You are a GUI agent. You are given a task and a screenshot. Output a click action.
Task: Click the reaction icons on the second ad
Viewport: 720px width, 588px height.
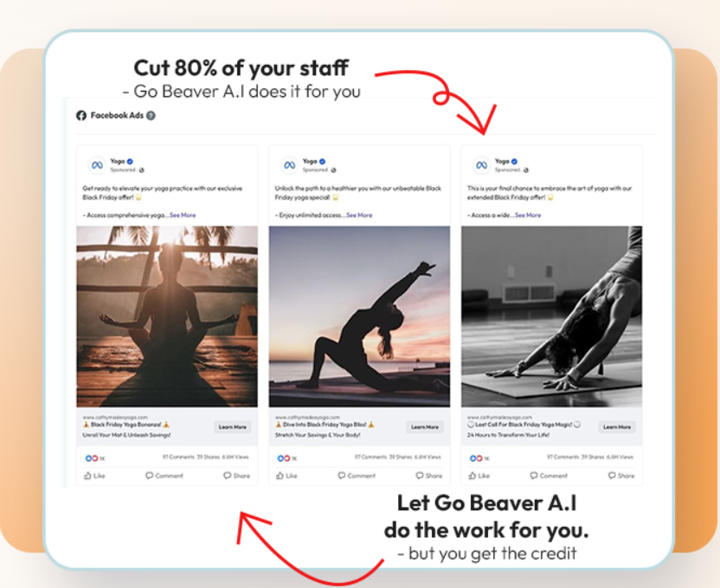click(284, 458)
